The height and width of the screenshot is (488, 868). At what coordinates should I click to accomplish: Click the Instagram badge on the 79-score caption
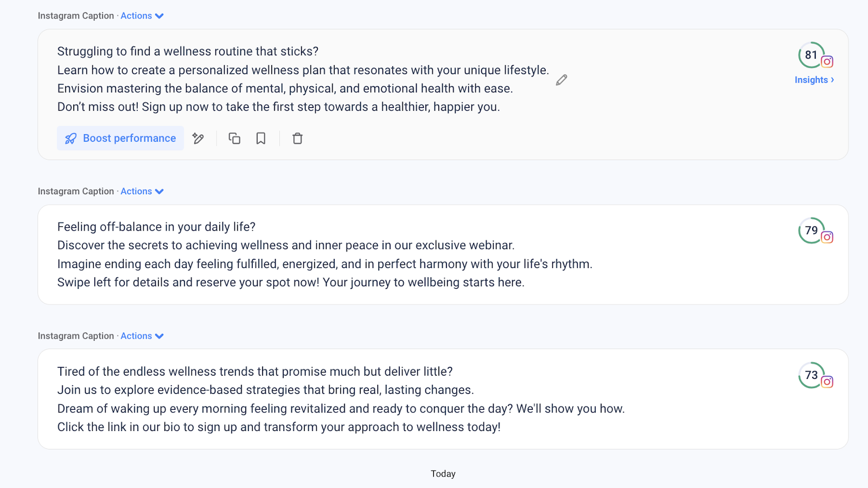click(827, 237)
